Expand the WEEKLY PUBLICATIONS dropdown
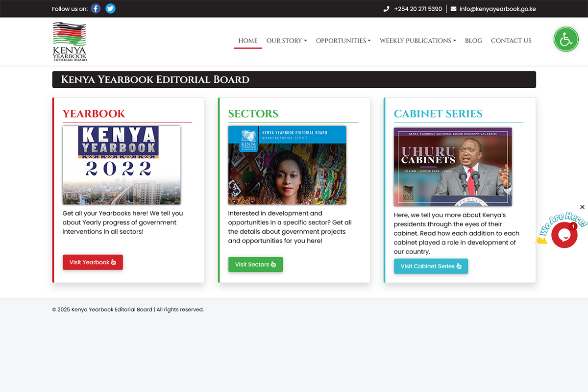This screenshot has width=588, height=392. (x=417, y=41)
